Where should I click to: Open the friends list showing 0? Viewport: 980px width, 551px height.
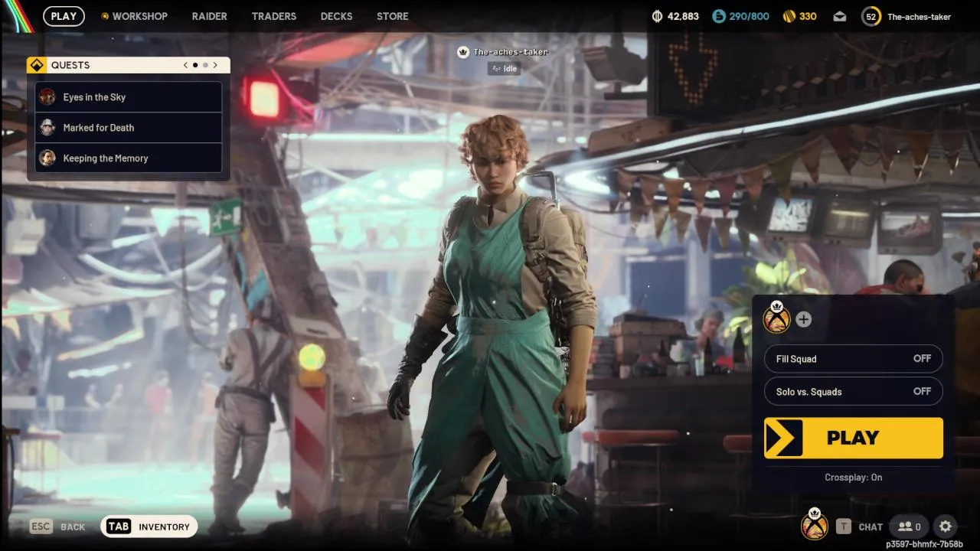click(909, 527)
